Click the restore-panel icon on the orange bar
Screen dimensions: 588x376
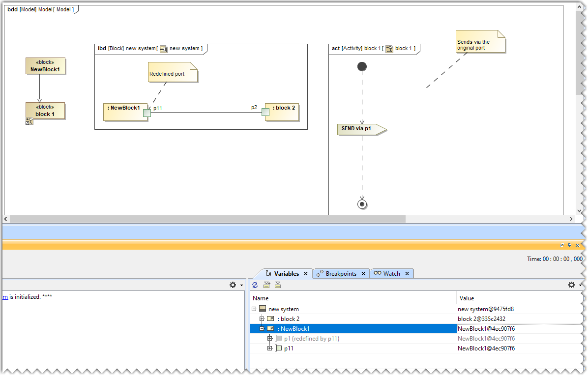click(561, 245)
